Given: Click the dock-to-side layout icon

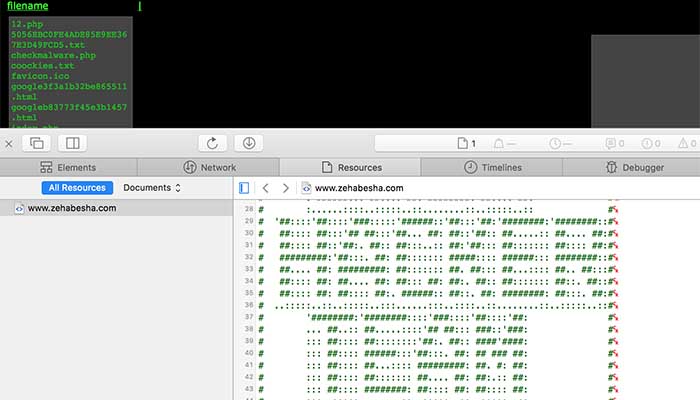Looking at the screenshot, I should click(x=73, y=143).
